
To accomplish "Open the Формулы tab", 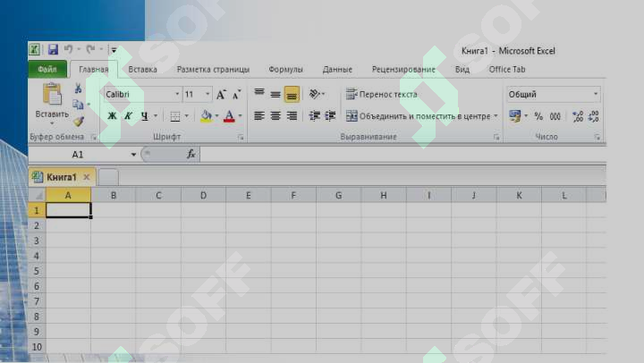I will (x=285, y=70).
